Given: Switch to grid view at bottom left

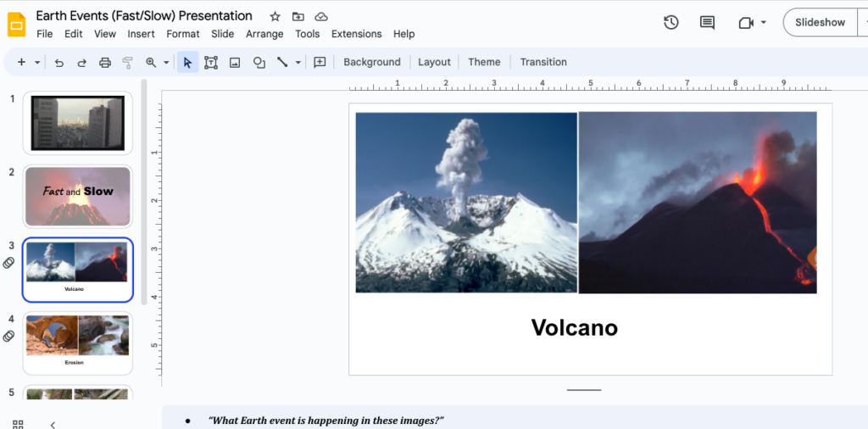Looking at the screenshot, I should 18,424.
